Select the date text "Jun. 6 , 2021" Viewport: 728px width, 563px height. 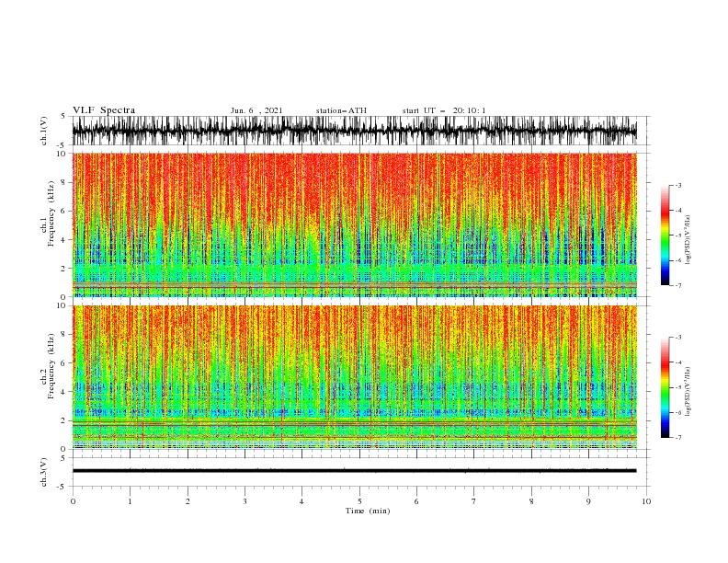256,110
